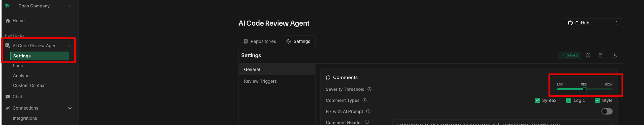Switch to the Repositories tab
The image size is (644, 125).
[x=260, y=41]
